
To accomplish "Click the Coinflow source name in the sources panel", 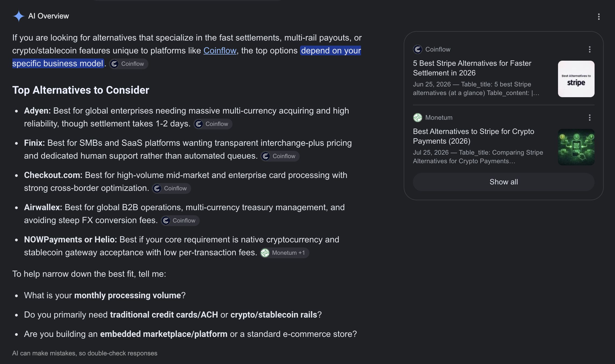I will [x=438, y=49].
